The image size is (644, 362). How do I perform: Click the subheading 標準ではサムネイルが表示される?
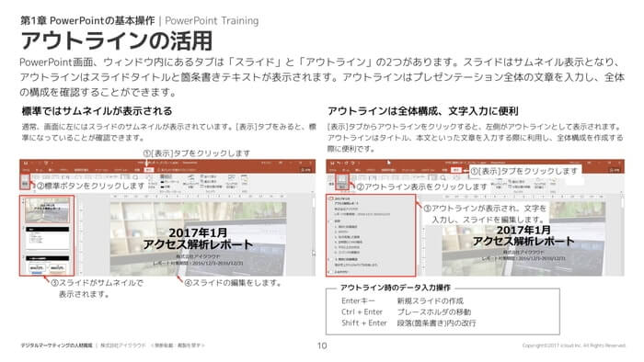[x=97, y=111]
